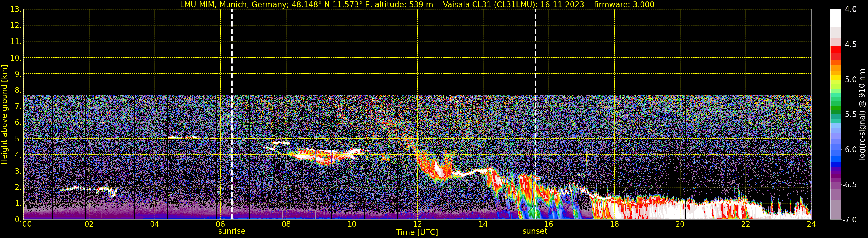Click the white dashed sunrise marker line

click(232, 114)
